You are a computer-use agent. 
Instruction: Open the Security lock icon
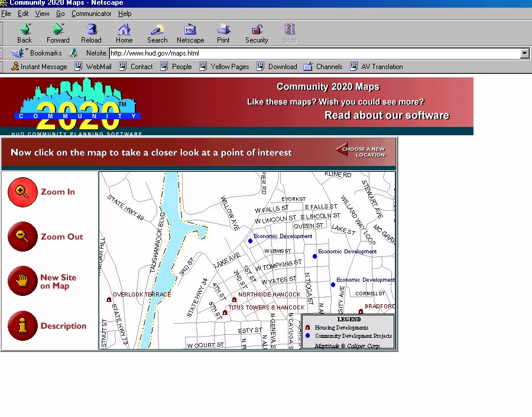click(x=257, y=33)
